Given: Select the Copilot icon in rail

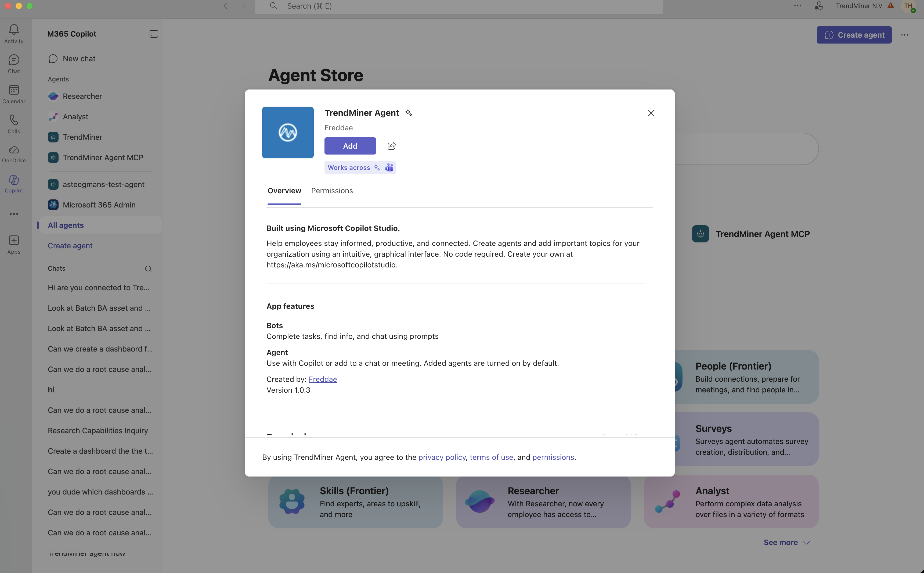Looking at the screenshot, I should point(14,184).
